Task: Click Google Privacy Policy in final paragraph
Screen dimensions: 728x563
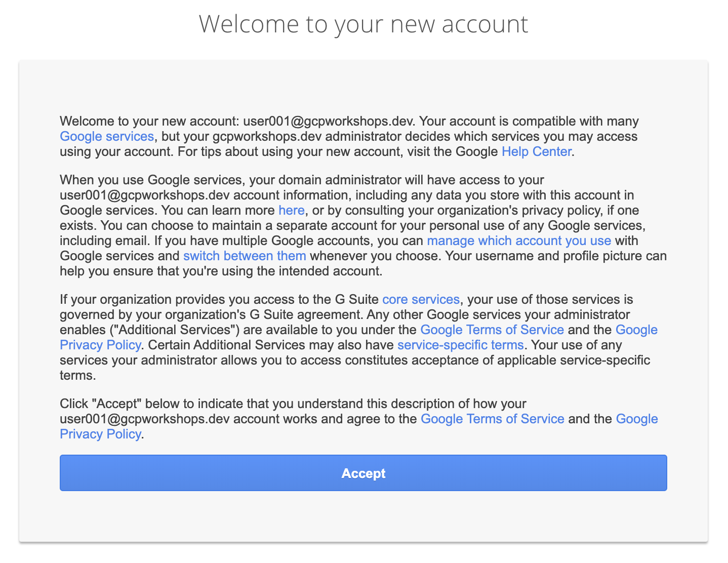Action: tap(100, 434)
